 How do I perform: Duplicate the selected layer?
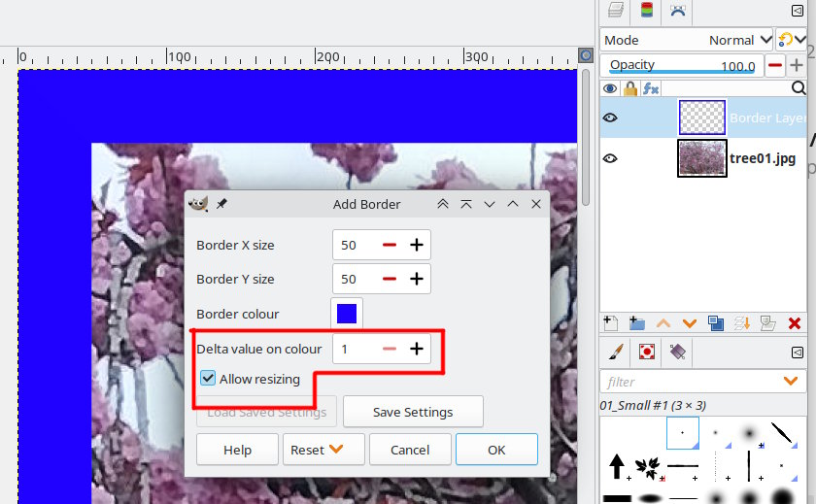click(716, 323)
